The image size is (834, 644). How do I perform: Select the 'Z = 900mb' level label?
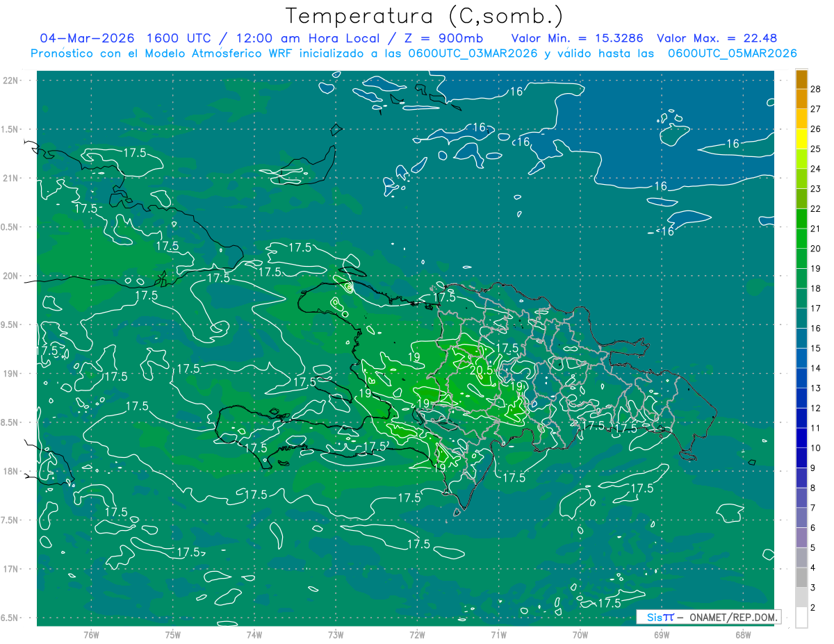443,38
